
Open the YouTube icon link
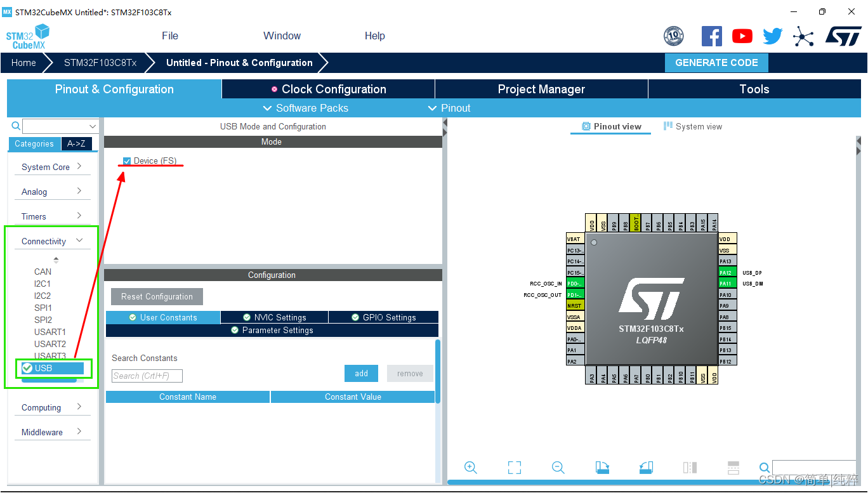tap(742, 36)
